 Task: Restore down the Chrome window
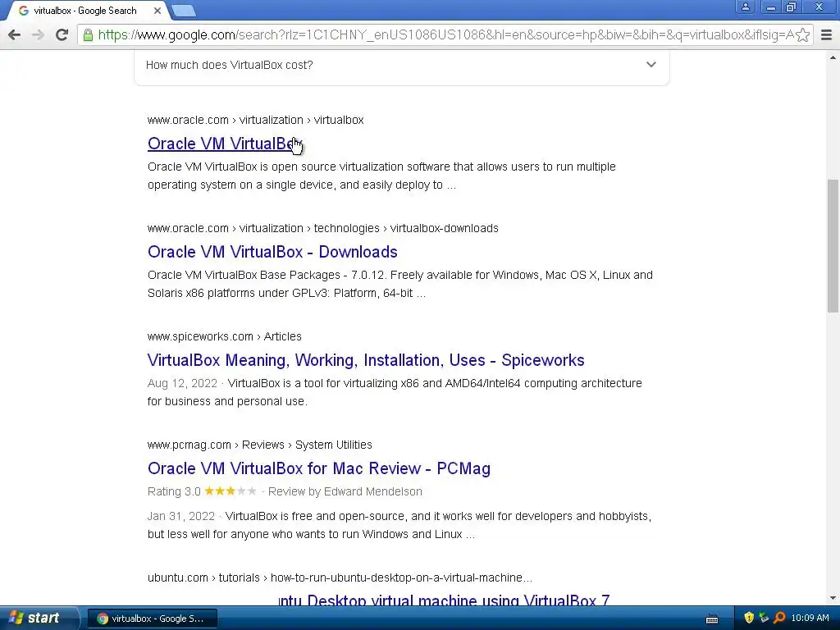792,7
